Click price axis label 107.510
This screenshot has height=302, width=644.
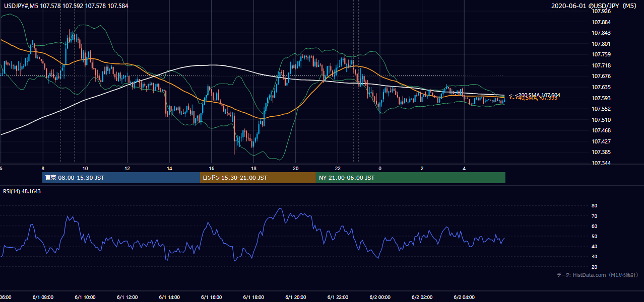pos(602,120)
